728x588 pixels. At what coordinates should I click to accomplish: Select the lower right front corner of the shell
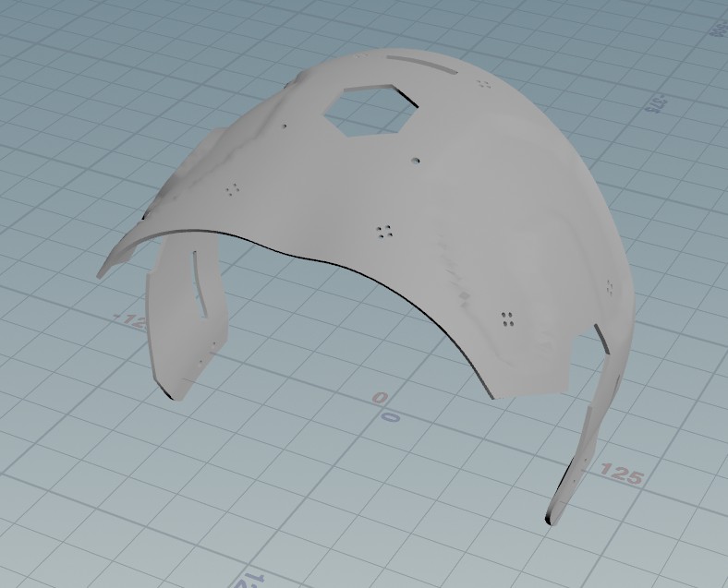499,395
